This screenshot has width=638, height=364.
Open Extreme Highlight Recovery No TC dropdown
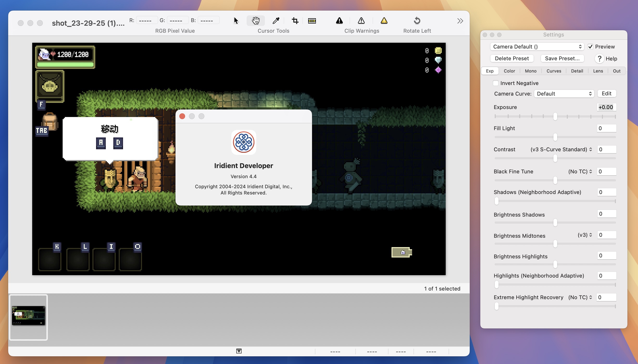[x=580, y=297]
